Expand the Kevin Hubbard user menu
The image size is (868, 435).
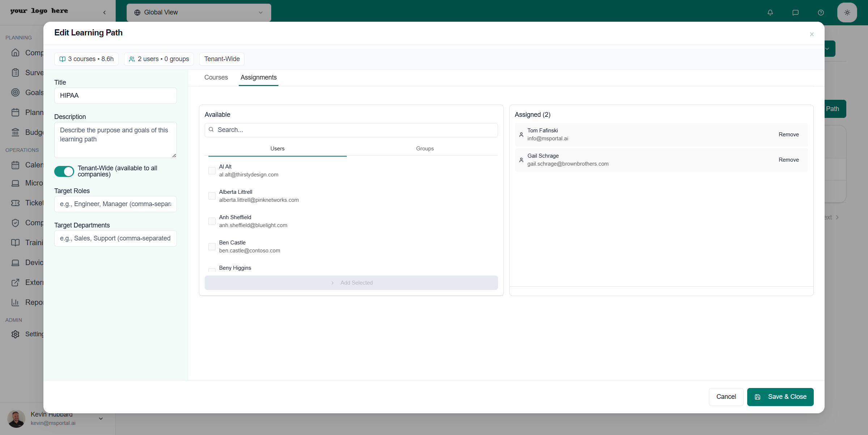[100, 418]
